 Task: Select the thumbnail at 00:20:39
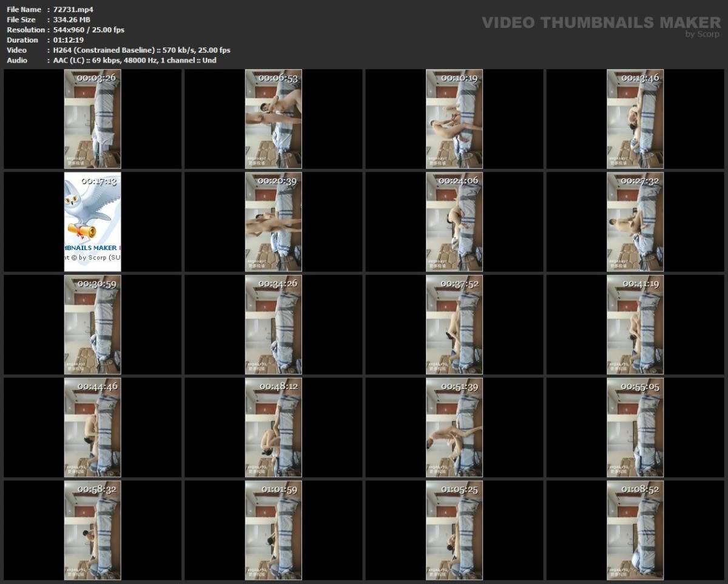(x=274, y=222)
